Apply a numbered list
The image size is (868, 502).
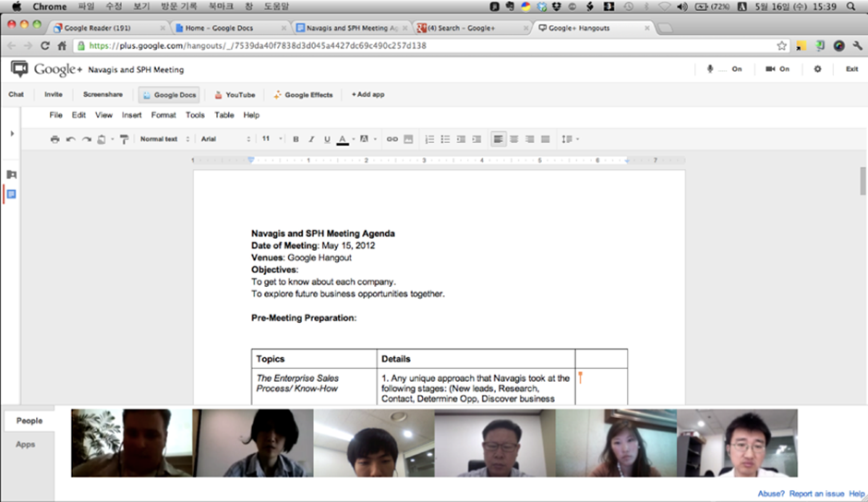pyautogui.click(x=429, y=139)
